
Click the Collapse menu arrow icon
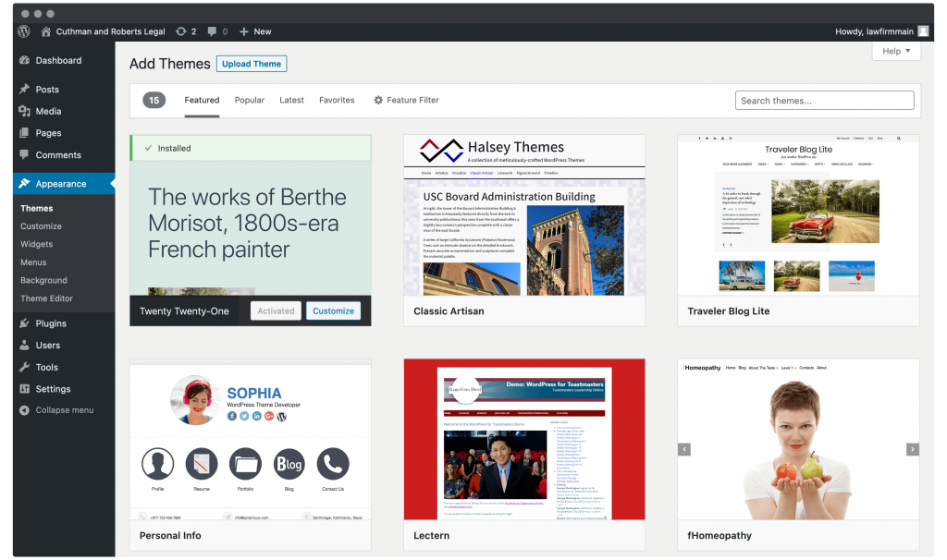click(24, 410)
